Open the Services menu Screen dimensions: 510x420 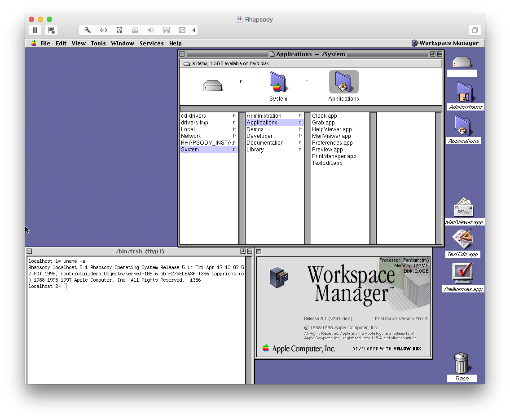click(x=152, y=43)
